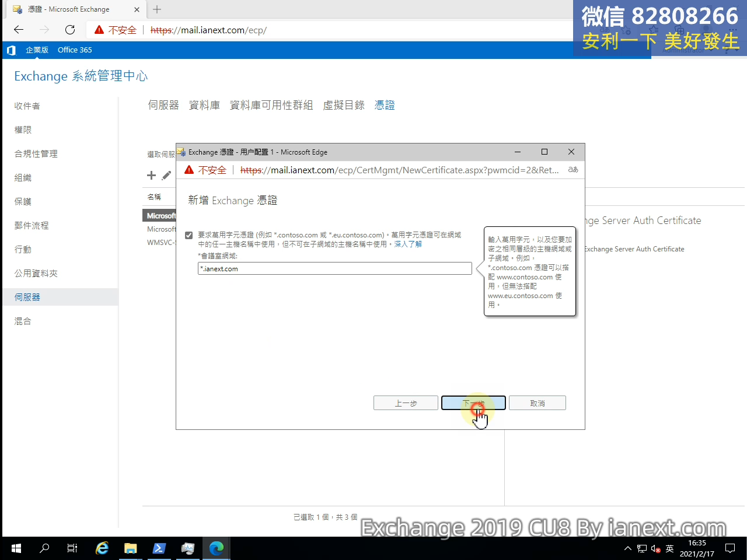Open taskbar search
Image resolution: width=747 pixels, height=560 pixels.
click(44, 548)
